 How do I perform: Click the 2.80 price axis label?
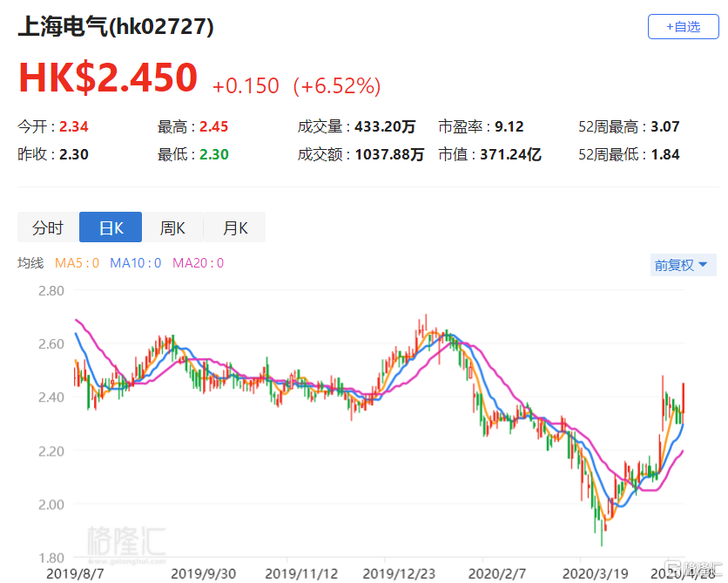tap(51, 290)
